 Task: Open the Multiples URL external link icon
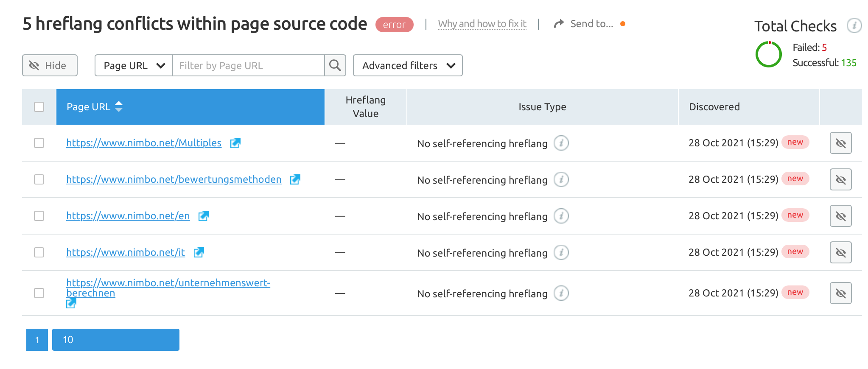point(235,143)
